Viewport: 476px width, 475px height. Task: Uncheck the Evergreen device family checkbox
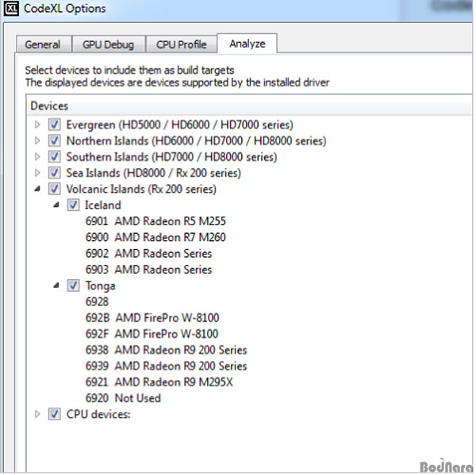pyautogui.click(x=55, y=124)
